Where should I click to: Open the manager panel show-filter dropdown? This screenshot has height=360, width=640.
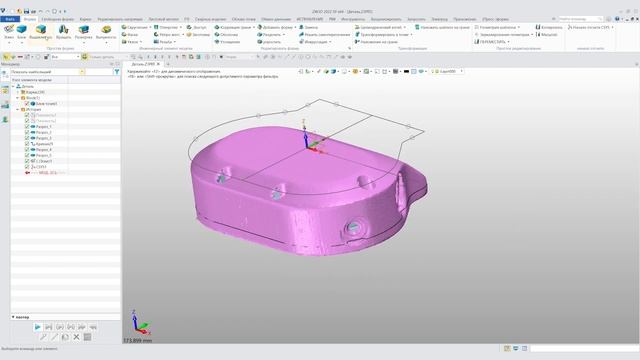82,72
